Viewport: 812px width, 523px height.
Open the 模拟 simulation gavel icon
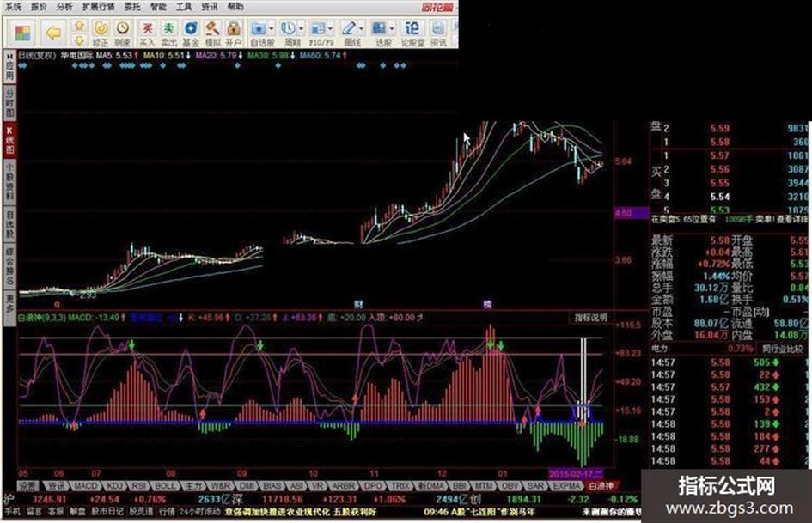point(212,33)
